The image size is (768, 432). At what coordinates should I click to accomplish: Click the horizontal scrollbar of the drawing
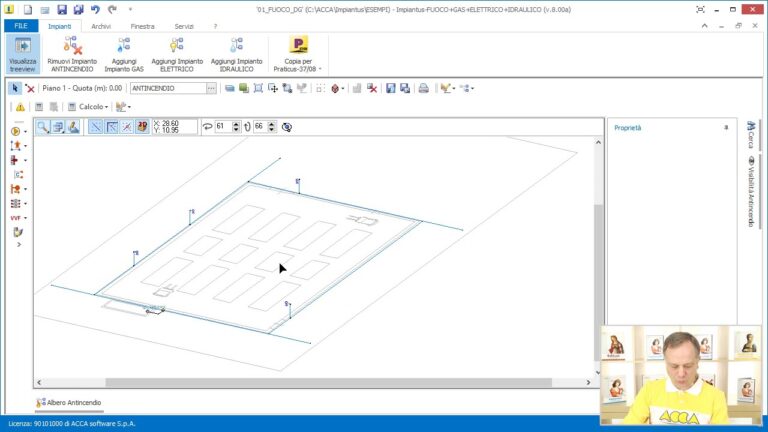[x=329, y=383]
